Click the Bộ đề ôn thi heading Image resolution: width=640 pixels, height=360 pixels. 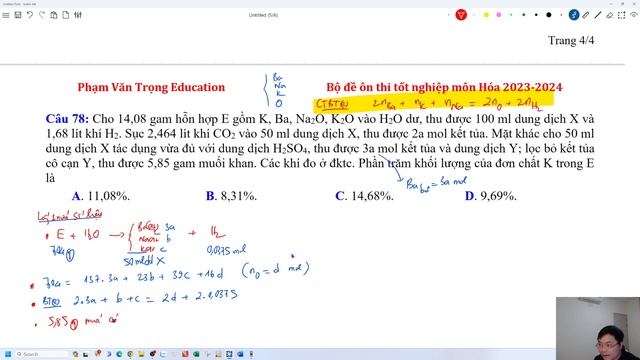[444, 87]
